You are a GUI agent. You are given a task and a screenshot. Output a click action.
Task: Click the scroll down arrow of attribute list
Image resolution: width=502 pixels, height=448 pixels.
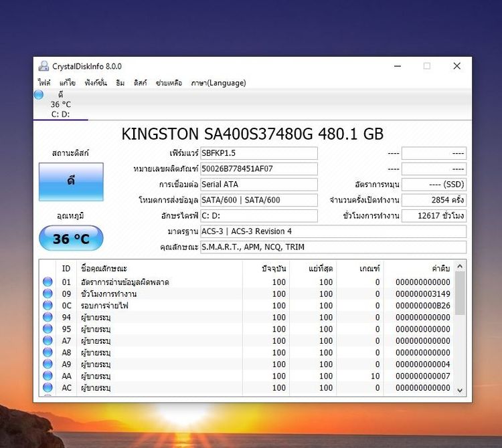tap(460, 390)
